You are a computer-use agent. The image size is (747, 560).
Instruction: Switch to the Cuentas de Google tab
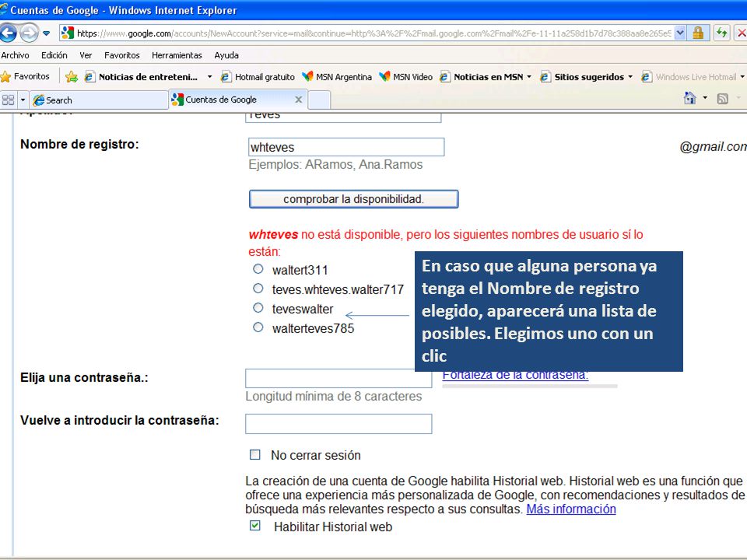(x=237, y=100)
